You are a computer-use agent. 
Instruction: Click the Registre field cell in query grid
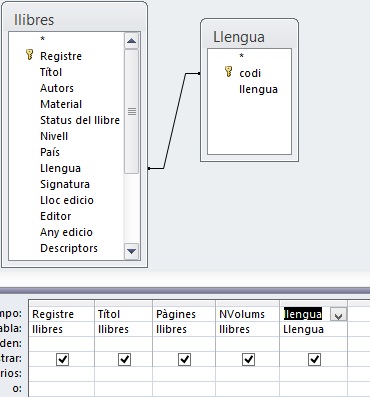point(61,314)
